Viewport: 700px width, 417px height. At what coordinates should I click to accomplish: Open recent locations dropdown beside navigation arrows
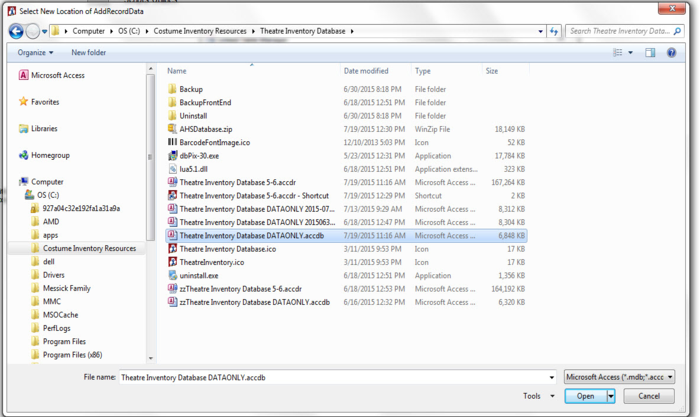44,32
